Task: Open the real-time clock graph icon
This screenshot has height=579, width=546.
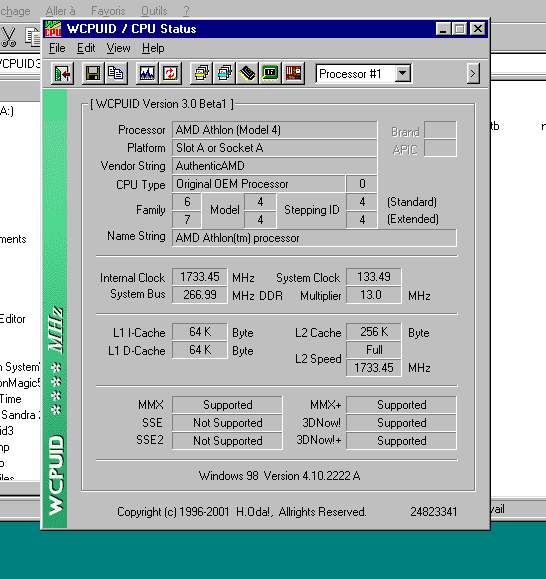Action: (147, 74)
